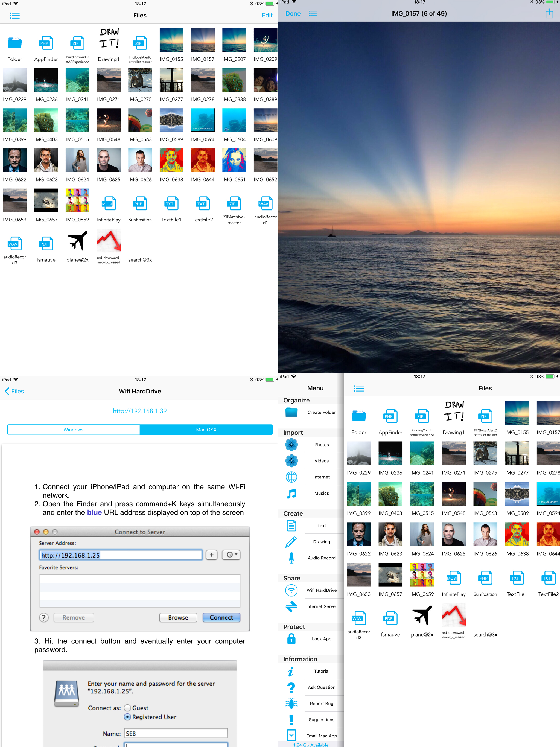Select the Guest radio option
Screen dimensions: 560x747
click(x=127, y=708)
